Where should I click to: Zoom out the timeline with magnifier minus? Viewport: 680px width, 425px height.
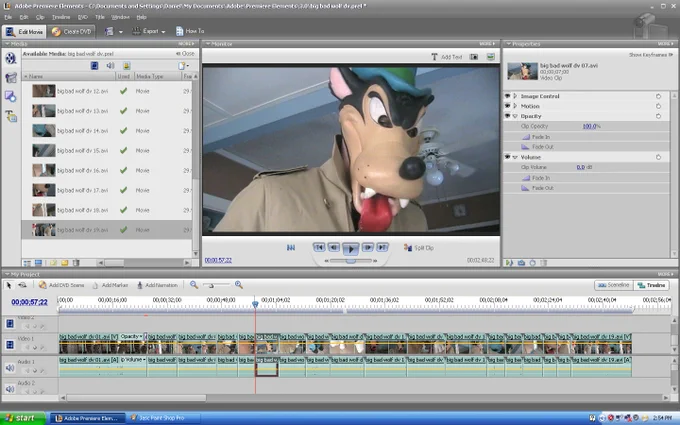[x=194, y=285]
